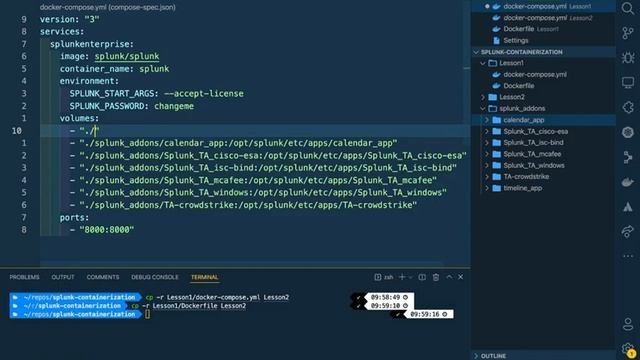Collapse the SPLUNK-CONTAINERIZATION section
The height and width of the screenshot is (360, 640).
point(522,52)
